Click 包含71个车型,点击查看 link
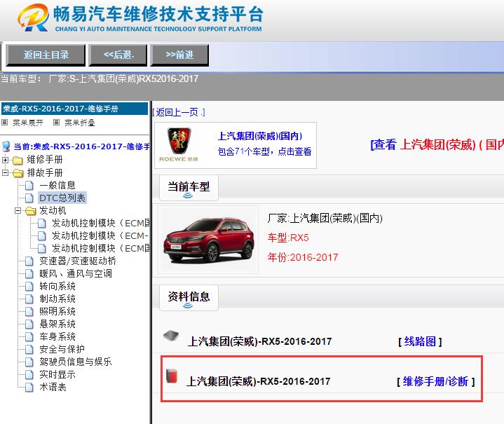 (x=264, y=151)
